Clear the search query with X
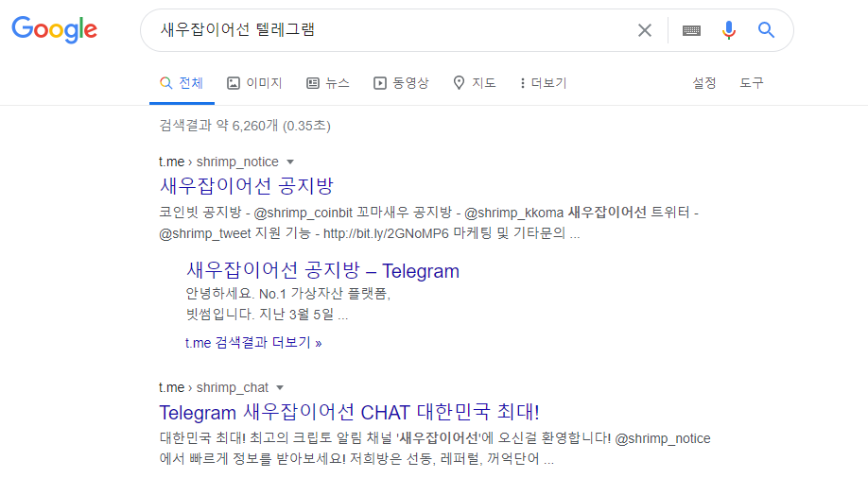 click(x=644, y=30)
